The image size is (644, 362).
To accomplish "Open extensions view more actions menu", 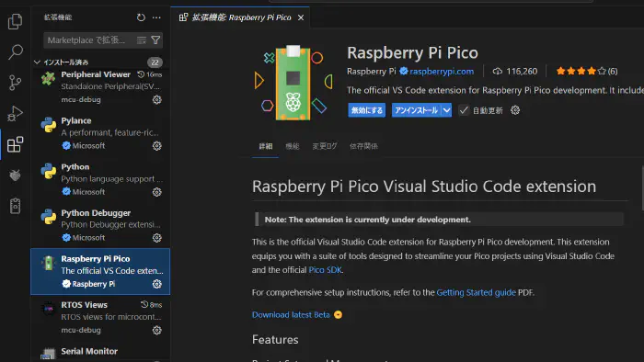I will click(x=156, y=17).
